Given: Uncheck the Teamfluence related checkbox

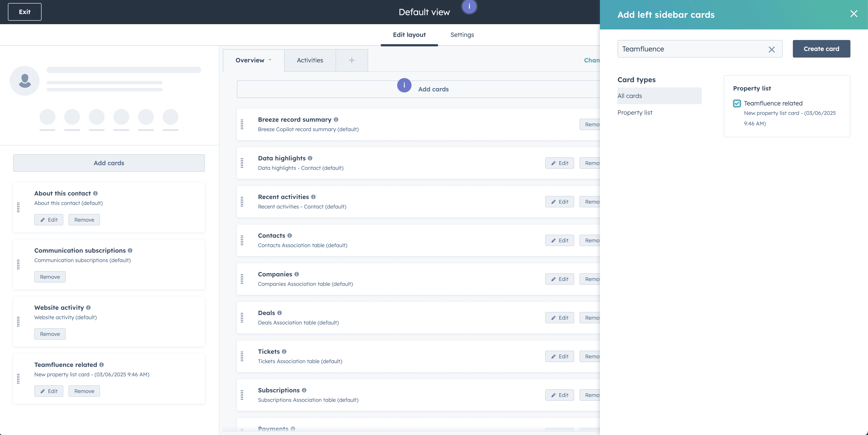Looking at the screenshot, I should [x=737, y=103].
